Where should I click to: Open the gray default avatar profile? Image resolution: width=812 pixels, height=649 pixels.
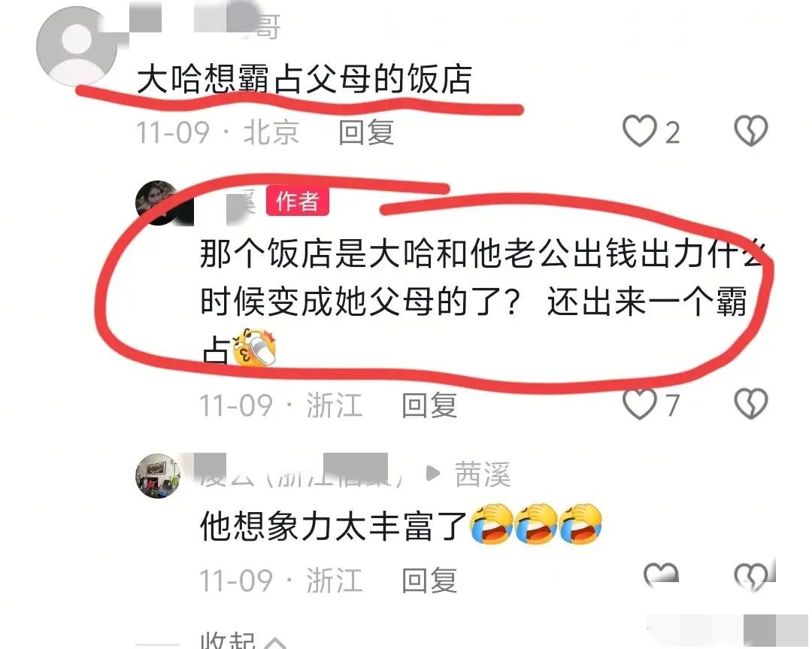pos(77,46)
